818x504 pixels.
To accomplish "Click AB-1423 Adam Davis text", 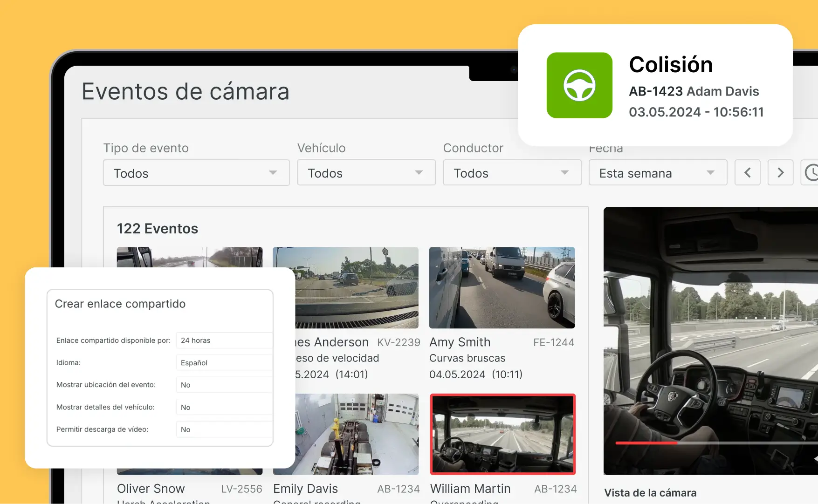I will [x=694, y=91].
